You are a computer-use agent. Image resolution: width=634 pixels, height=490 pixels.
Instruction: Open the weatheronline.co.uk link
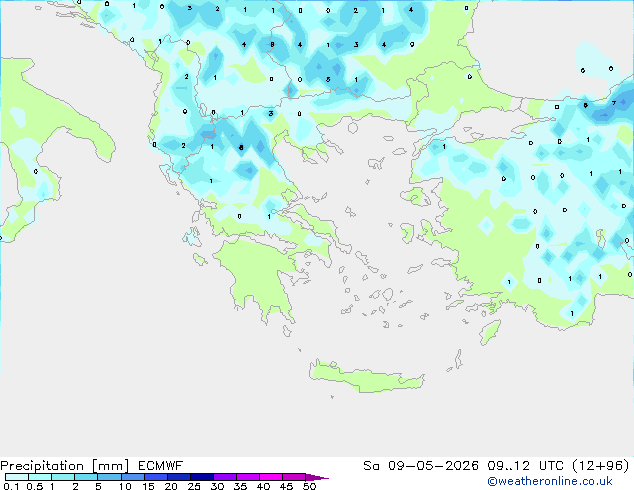[550, 481]
